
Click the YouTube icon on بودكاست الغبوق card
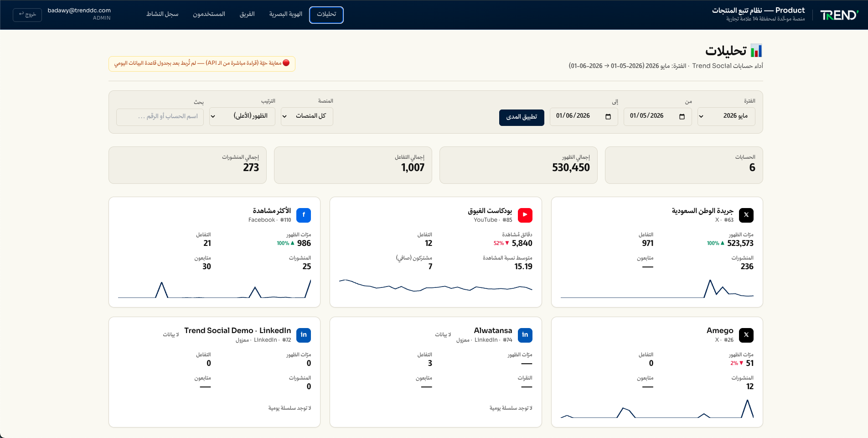525,215
